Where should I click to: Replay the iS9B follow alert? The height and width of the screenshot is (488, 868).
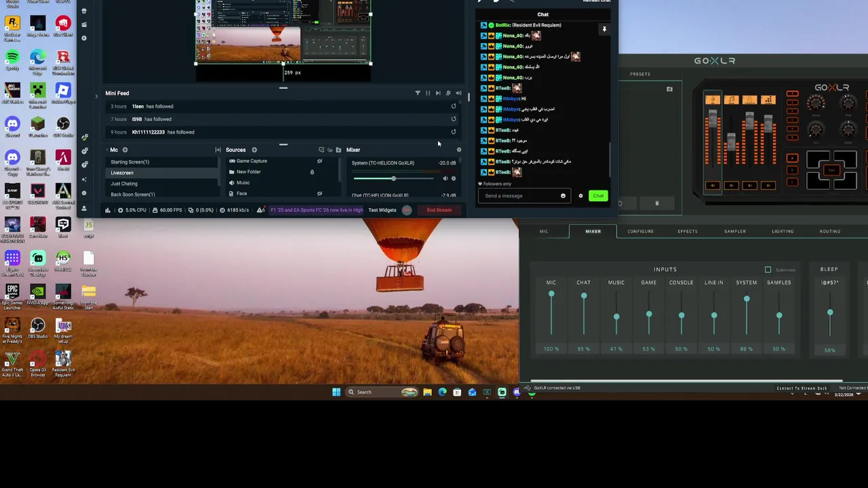454,119
